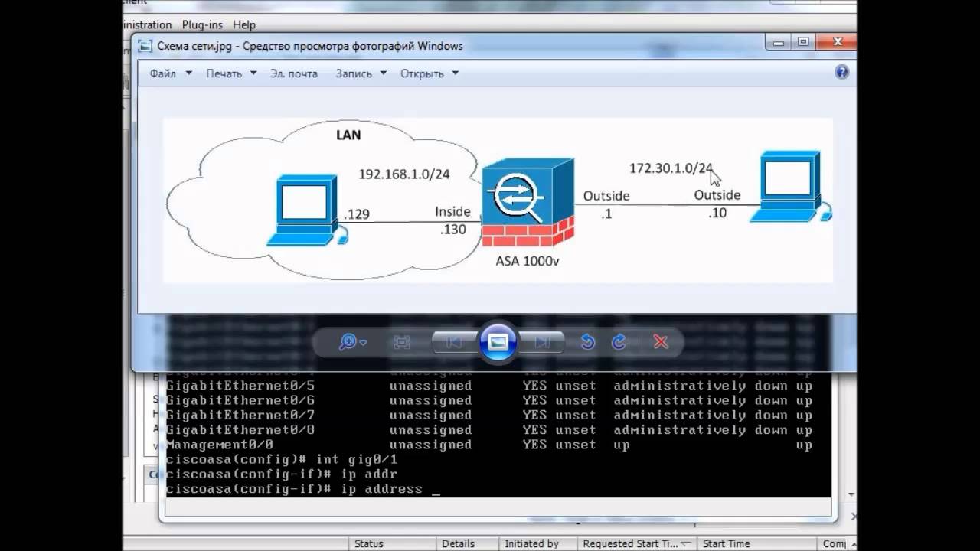Click the GigabitEthernet0/6 console line

click(x=489, y=400)
